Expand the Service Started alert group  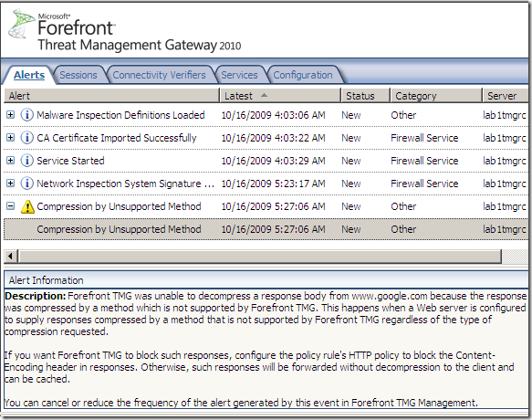(11, 161)
